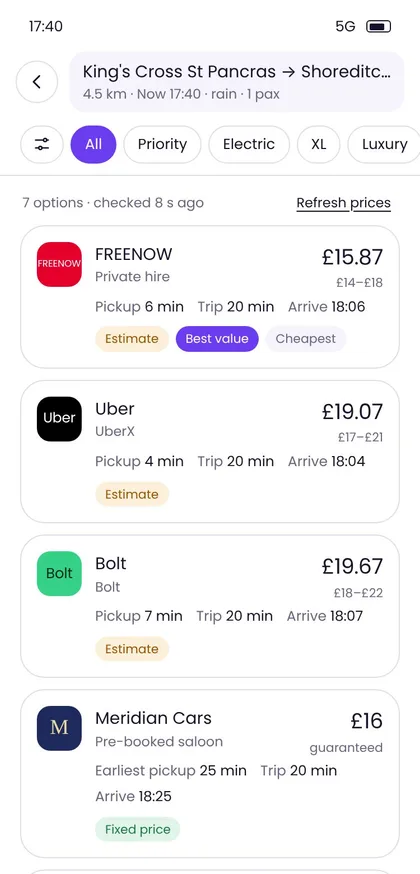Tap the Cheapest badge

coord(306,339)
